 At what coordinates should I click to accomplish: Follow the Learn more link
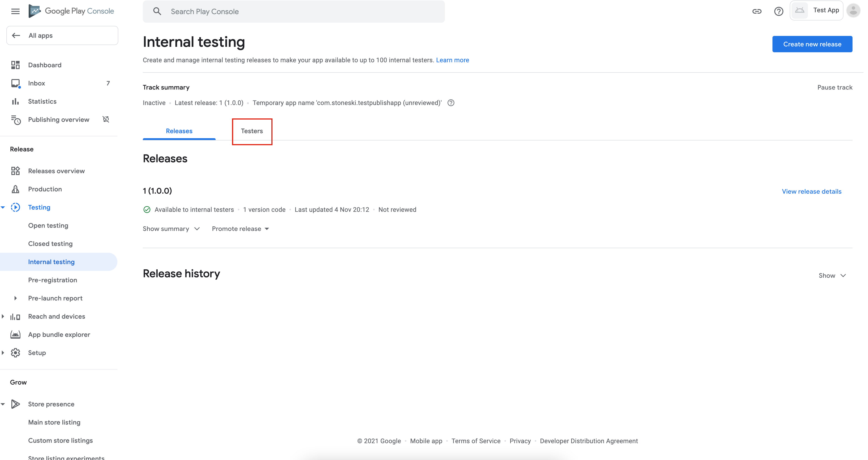tap(452, 60)
